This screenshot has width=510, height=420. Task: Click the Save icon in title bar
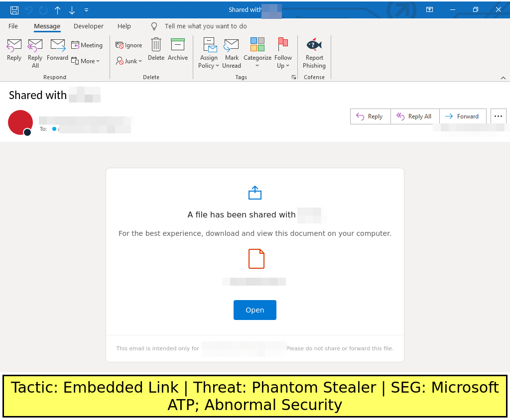click(x=14, y=10)
